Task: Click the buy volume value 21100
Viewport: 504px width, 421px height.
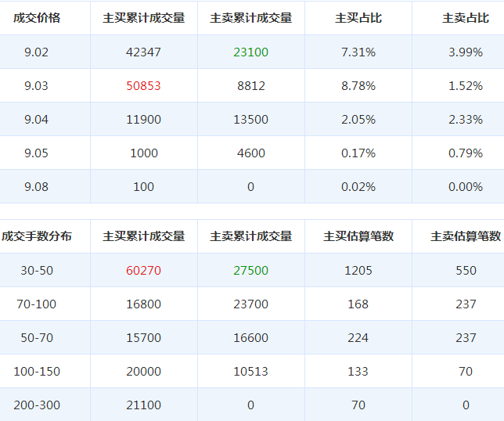Action: 143,405
